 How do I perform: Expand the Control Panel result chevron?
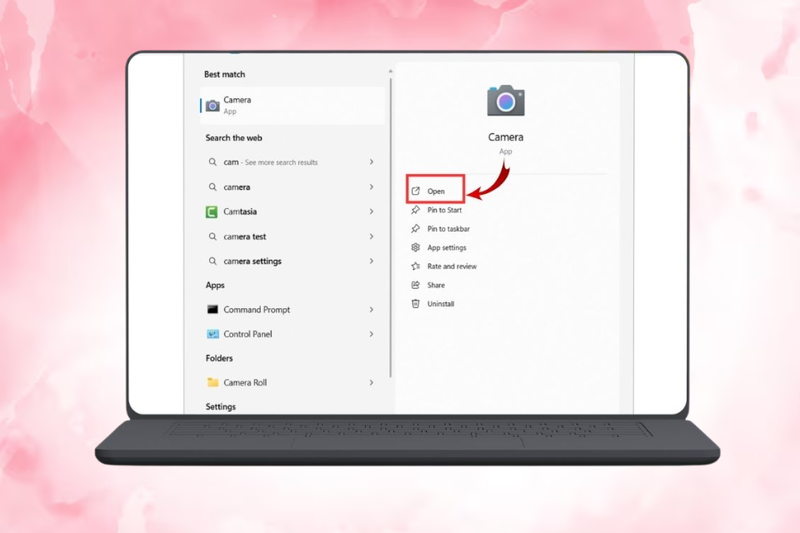[371, 334]
